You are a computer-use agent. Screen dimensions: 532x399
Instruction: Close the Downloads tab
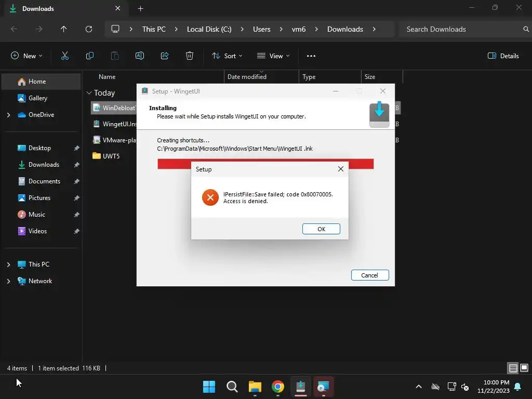(x=118, y=8)
